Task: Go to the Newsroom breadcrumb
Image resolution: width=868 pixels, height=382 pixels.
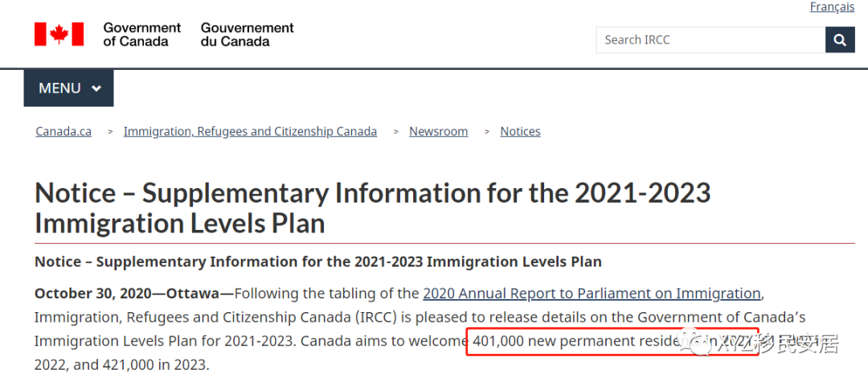Action: click(439, 132)
